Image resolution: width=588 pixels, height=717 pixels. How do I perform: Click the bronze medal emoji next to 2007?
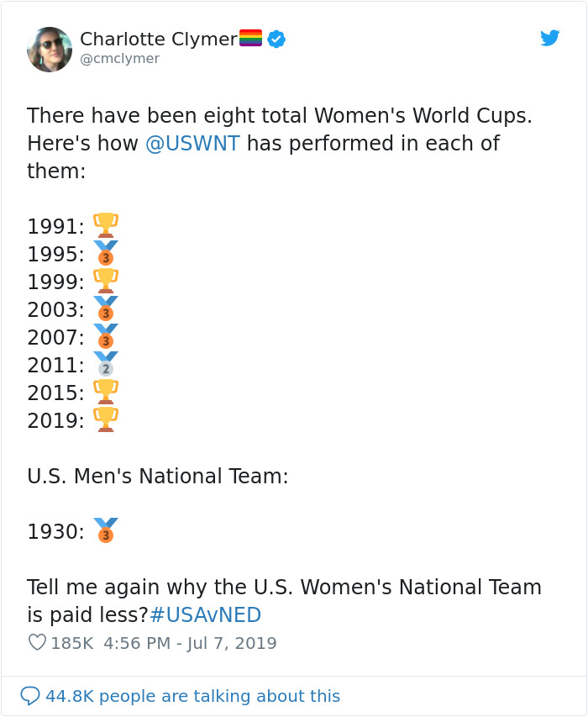[105, 335]
